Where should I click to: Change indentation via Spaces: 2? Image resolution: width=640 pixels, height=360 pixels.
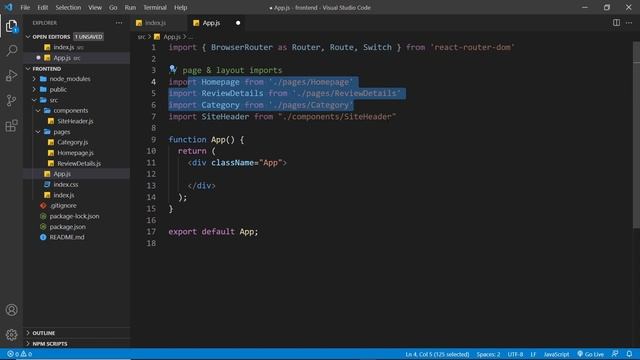488,354
